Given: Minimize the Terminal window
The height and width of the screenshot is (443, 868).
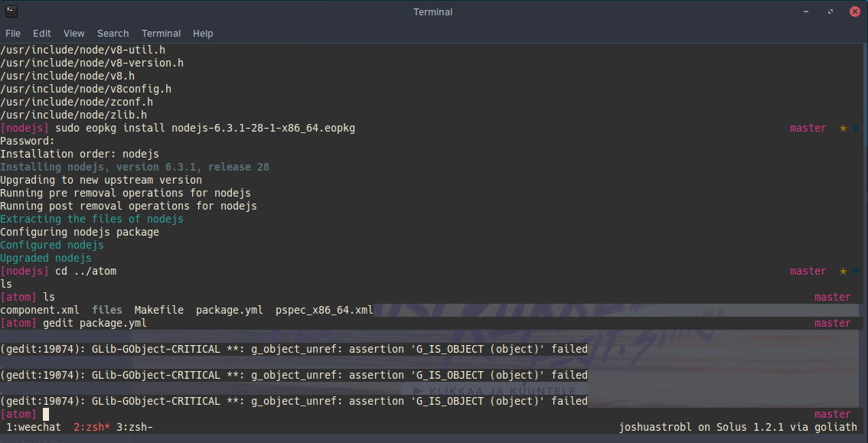Looking at the screenshot, I should coord(806,11).
